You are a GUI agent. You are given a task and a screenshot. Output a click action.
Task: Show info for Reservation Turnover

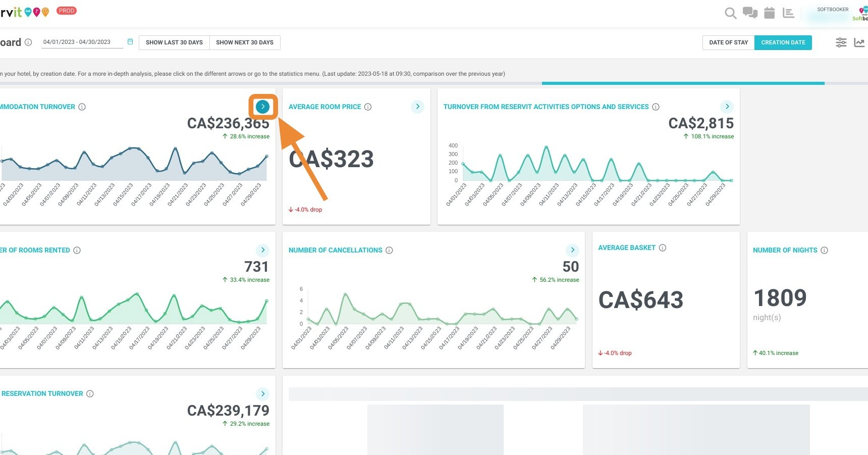pyautogui.click(x=90, y=394)
